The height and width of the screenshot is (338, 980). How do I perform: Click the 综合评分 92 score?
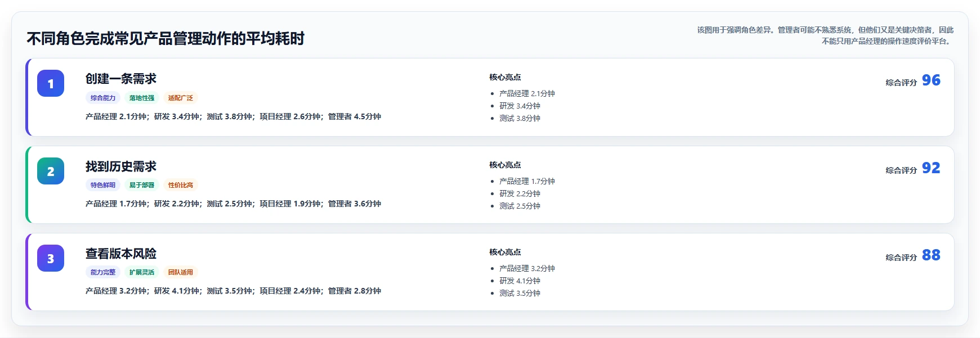coord(913,168)
